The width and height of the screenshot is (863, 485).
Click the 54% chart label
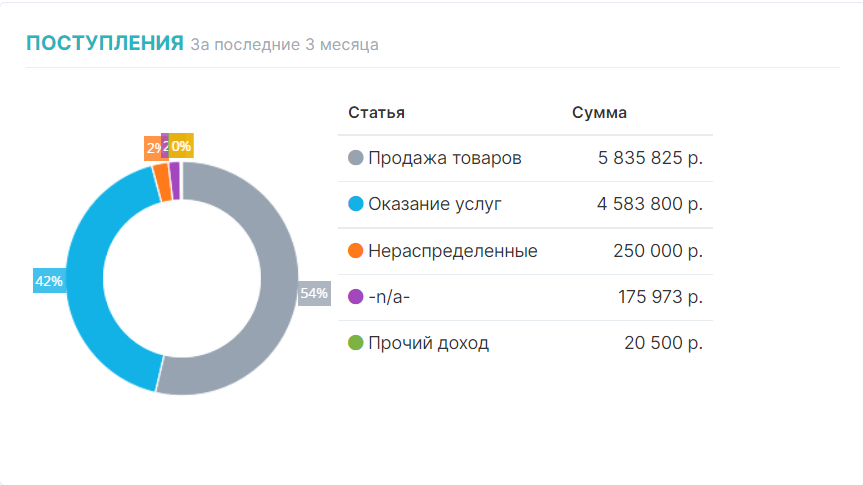coord(314,293)
